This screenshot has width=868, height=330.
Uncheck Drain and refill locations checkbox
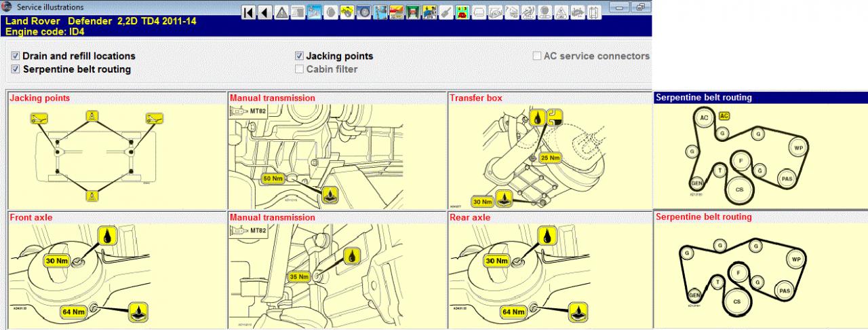16,56
